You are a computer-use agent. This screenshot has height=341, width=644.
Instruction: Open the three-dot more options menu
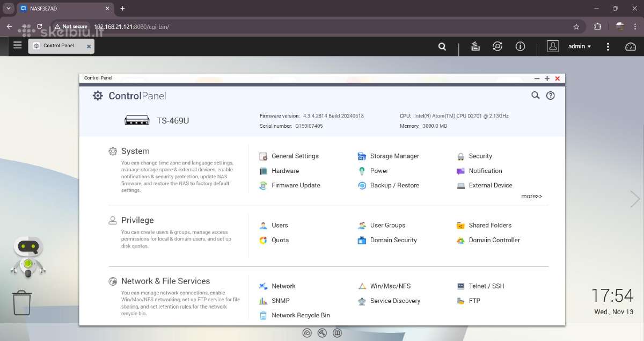[x=608, y=47]
